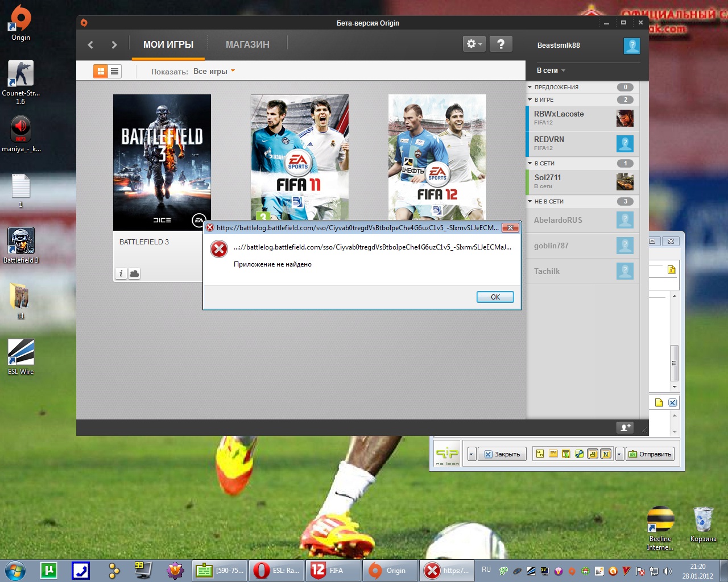
Task: Click the Beastsmlk88 profile avatar
Action: [631, 45]
